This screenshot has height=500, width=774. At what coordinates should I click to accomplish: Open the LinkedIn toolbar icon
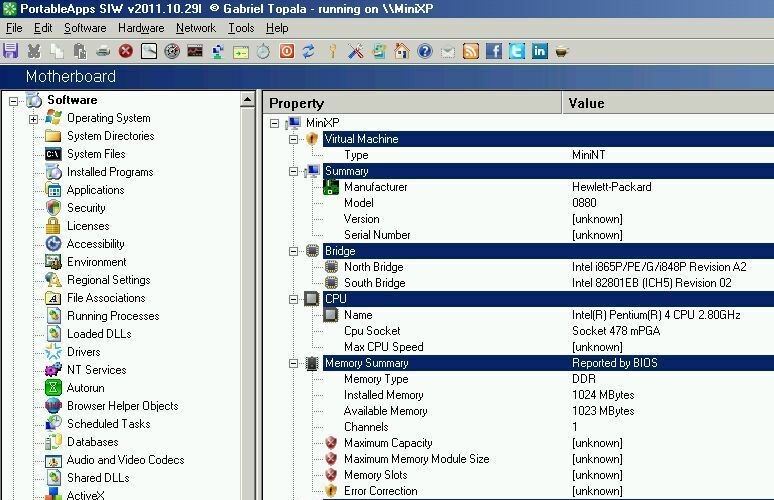tap(540, 51)
